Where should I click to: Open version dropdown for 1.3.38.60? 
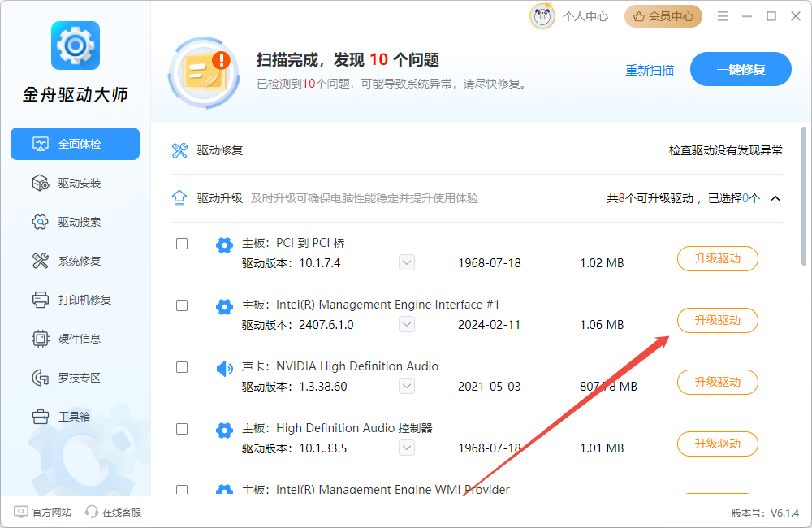407,386
